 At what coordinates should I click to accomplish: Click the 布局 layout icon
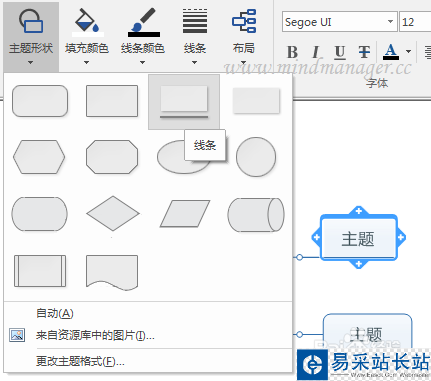pos(244,21)
